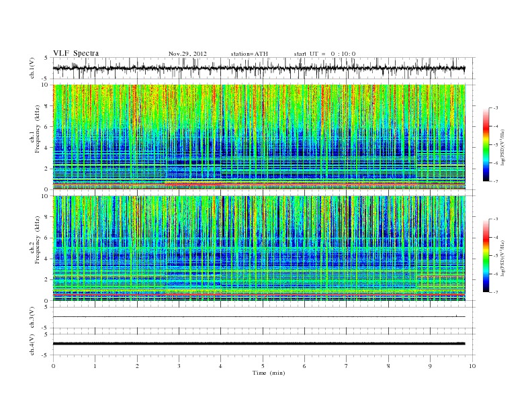Click the "station=ATH" header text
This screenshot has height=411, width=532.
[x=249, y=54]
